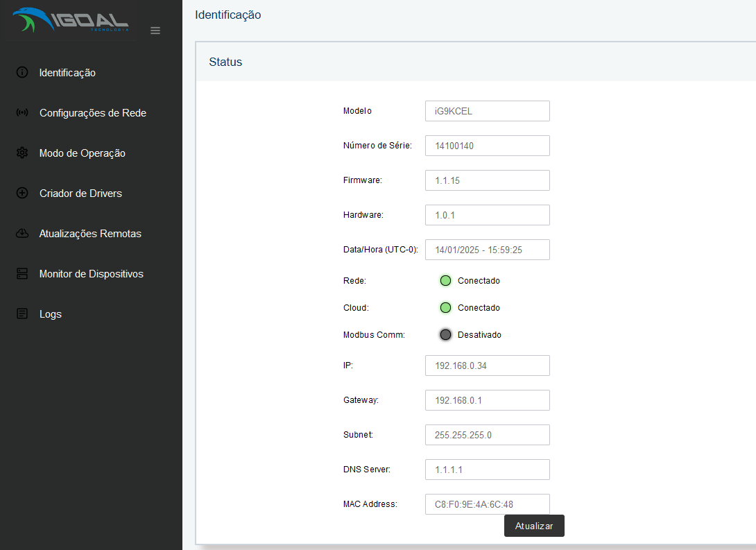Click the green Cloud status indicator

click(445, 307)
